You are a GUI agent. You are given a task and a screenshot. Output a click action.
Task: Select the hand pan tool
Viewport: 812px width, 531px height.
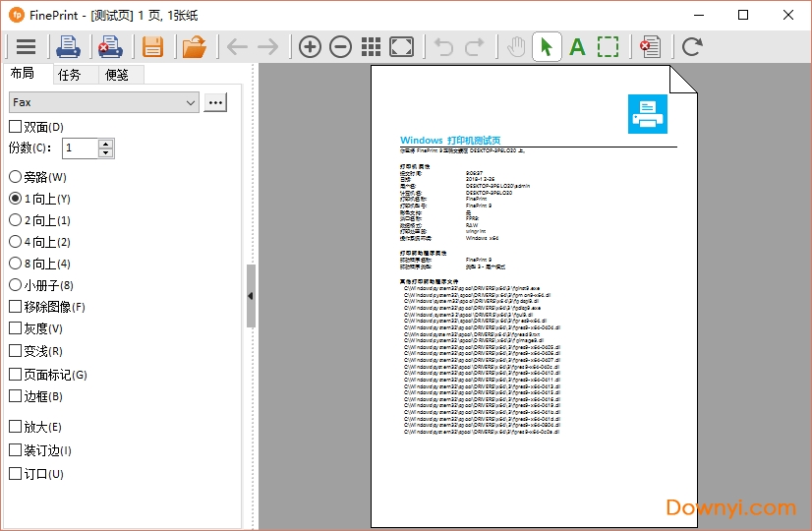[x=516, y=46]
